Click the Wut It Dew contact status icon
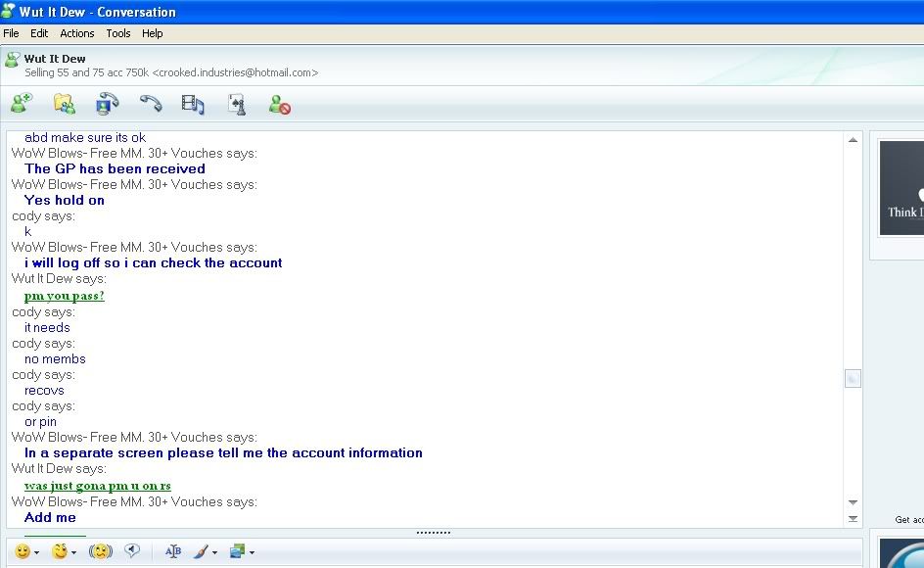924x568 pixels. 12,60
